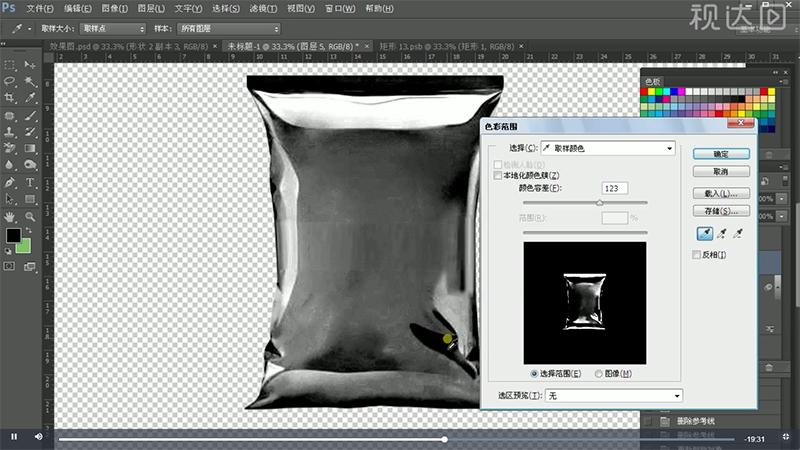The width and height of the screenshot is (800, 450).
Task: Click the black foreground color swatch
Action: [x=13, y=236]
